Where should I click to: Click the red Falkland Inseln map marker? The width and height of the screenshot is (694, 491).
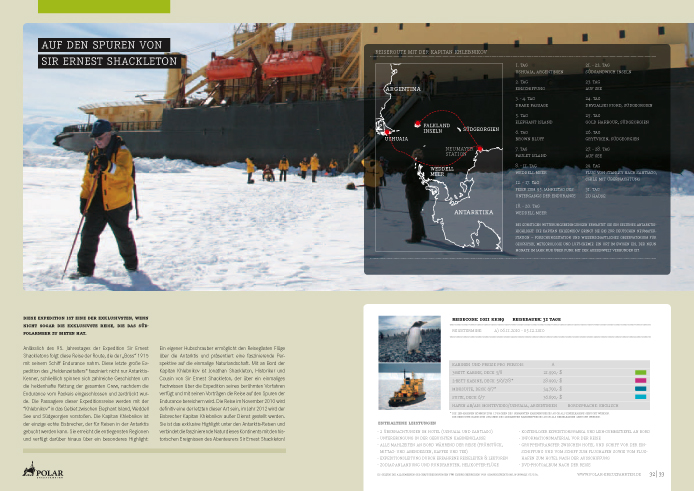[x=419, y=124]
